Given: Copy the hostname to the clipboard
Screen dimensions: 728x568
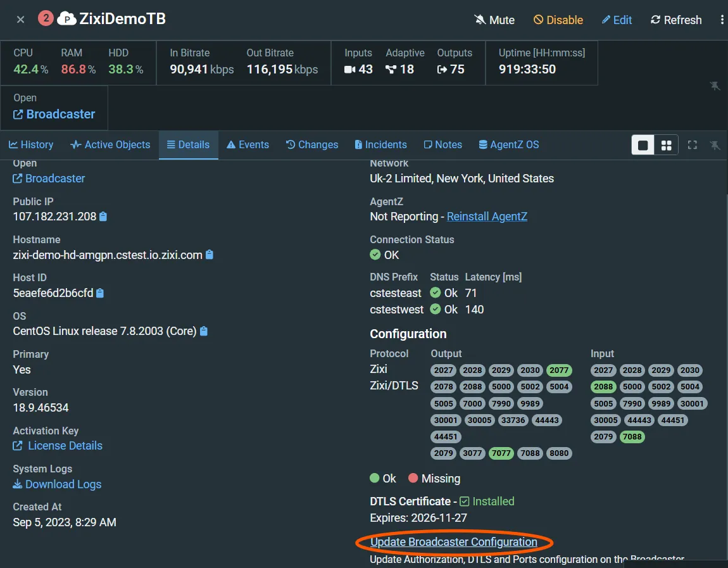Looking at the screenshot, I should click(210, 255).
